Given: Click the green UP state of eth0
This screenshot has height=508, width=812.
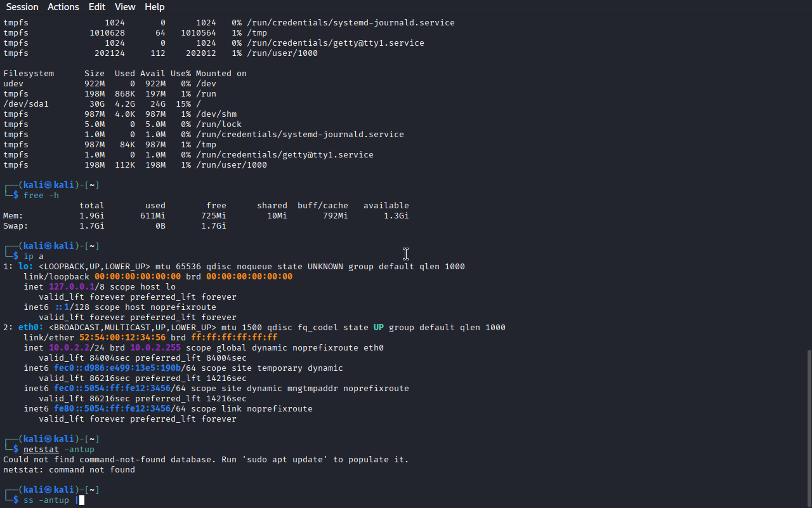Looking at the screenshot, I should coord(379,328).
